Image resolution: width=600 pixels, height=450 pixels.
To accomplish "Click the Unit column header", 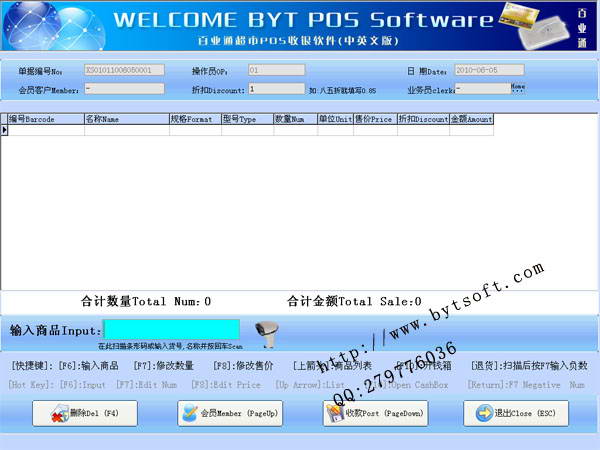I will coord(336,119).
